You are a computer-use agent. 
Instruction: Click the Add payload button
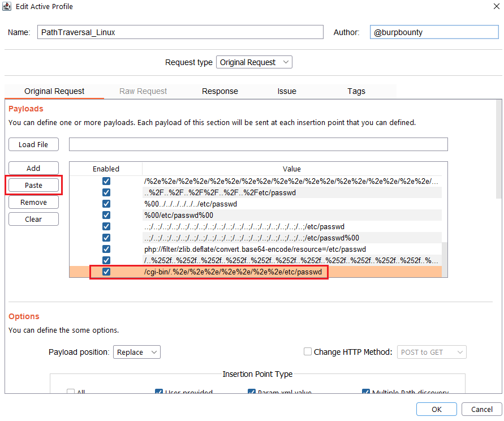pyautogui.click(x=33, y=168)
